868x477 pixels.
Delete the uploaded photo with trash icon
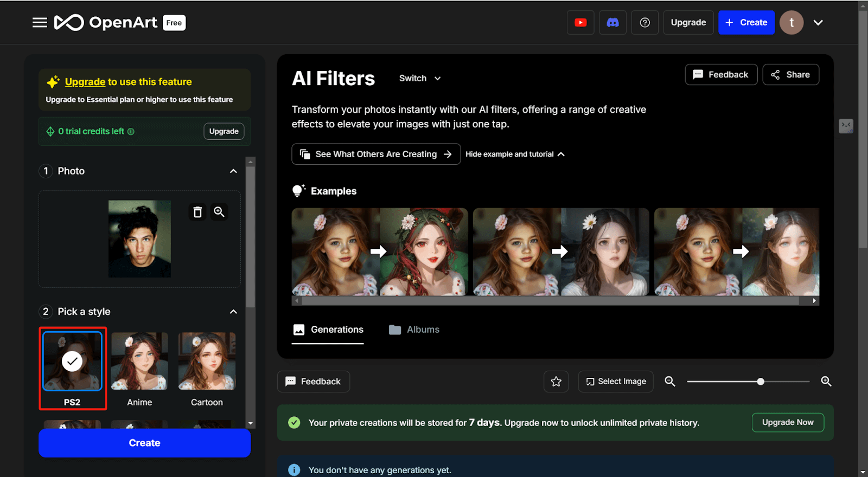(197, 212)
